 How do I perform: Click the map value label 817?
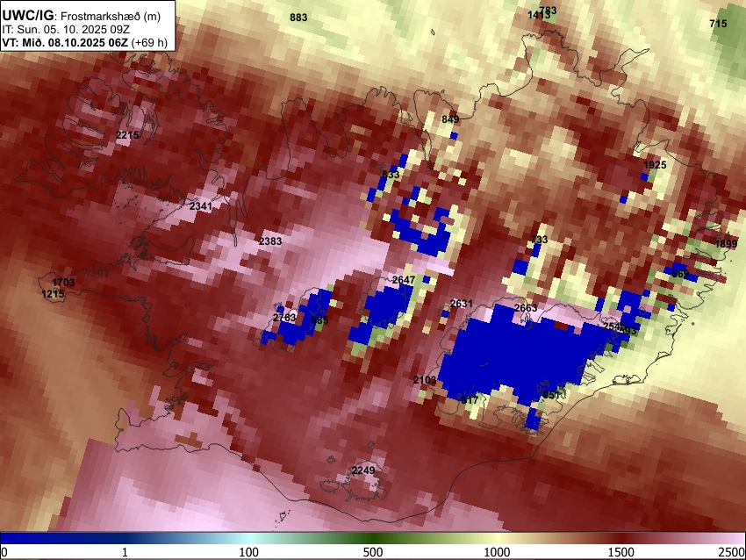coord(470,400)
